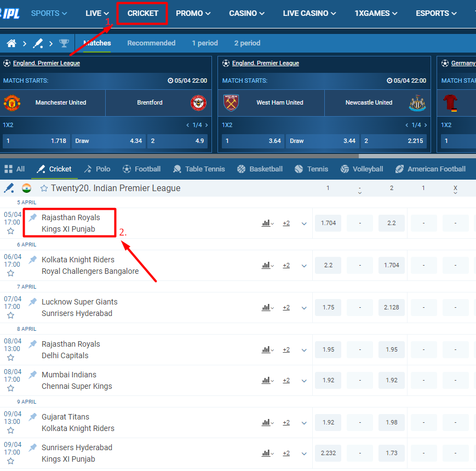The image size is (476, 471).
Task: Switch to the 1 period tab
Action: 205,43
